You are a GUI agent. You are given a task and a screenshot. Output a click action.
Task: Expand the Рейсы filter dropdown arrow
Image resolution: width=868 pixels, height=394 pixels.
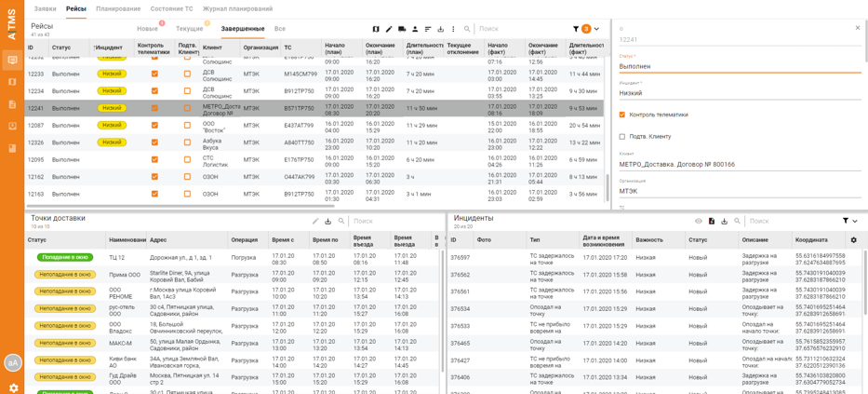[x=596, y=29]
